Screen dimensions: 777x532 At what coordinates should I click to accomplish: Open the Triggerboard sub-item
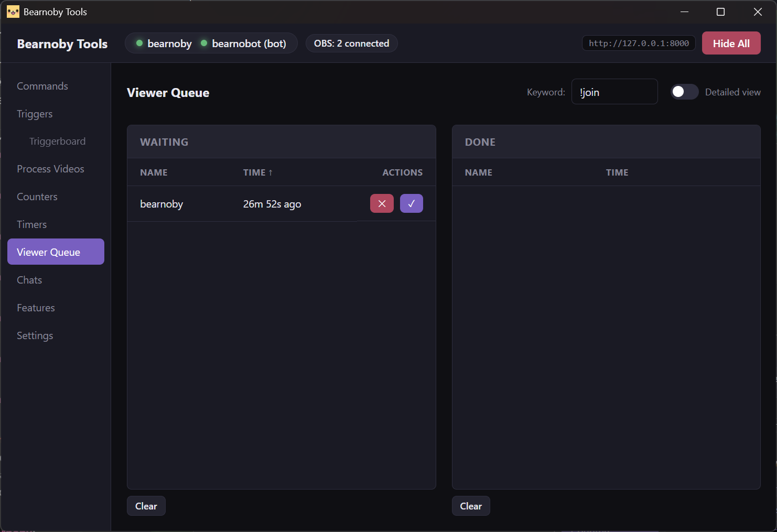(x=57, y=142)
